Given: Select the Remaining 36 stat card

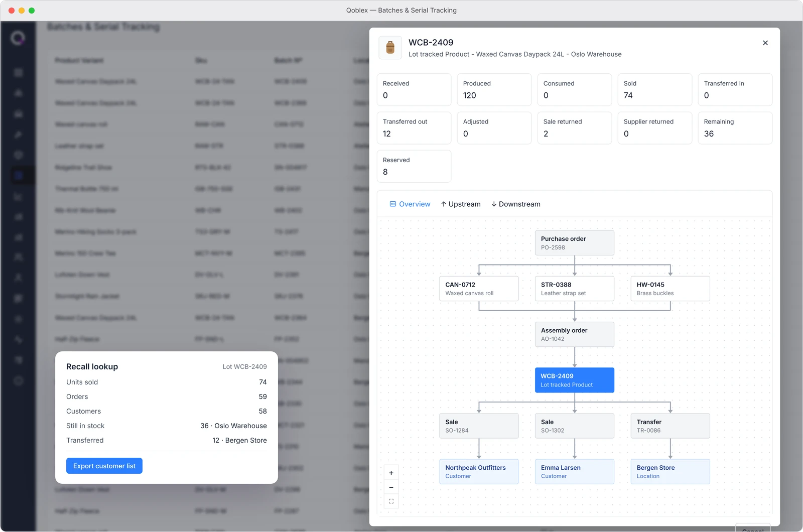Looking at the screenshot, I should [735, 128].
